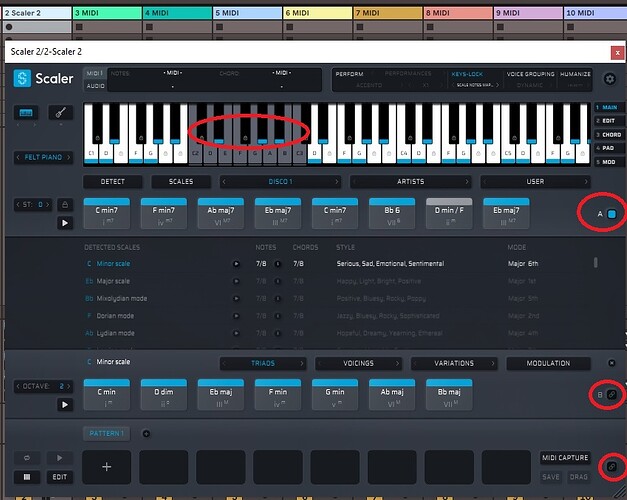Add chord to first empty pattern pad

tap(106, 467)
